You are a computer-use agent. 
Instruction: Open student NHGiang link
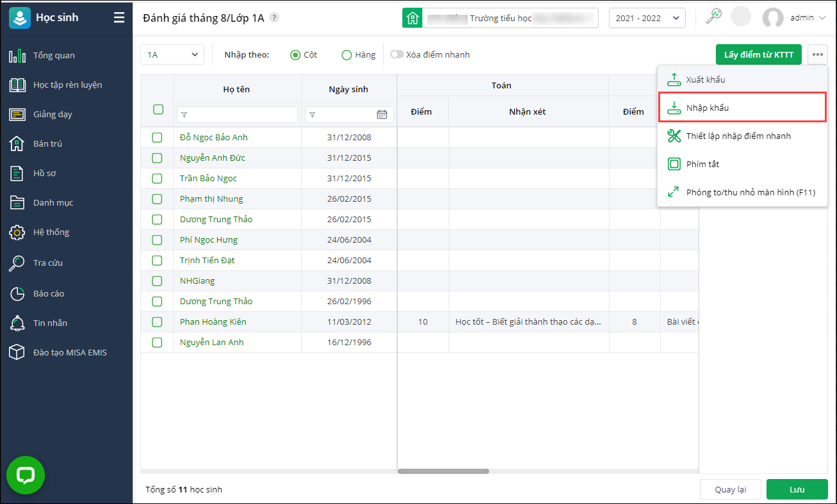click(x=197, y=281)
